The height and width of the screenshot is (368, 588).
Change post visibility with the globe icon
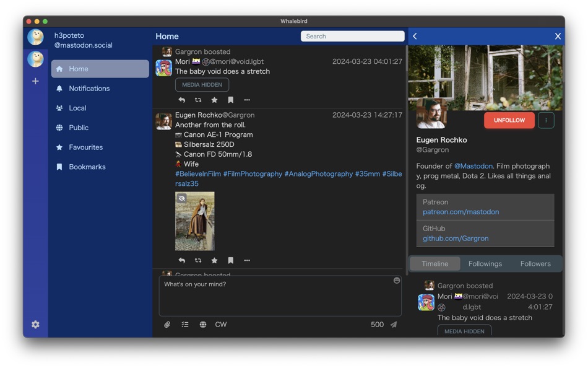pos(203,325)
